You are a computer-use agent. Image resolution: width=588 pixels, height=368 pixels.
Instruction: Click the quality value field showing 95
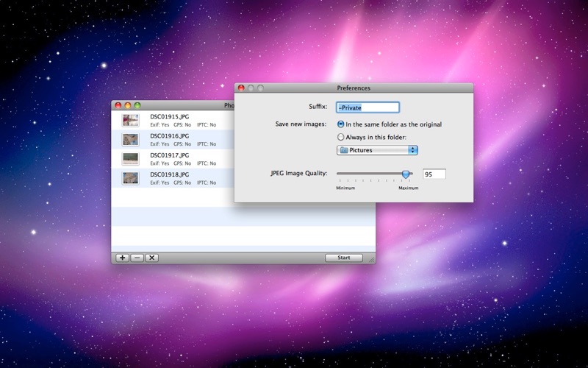click(434, 174)
